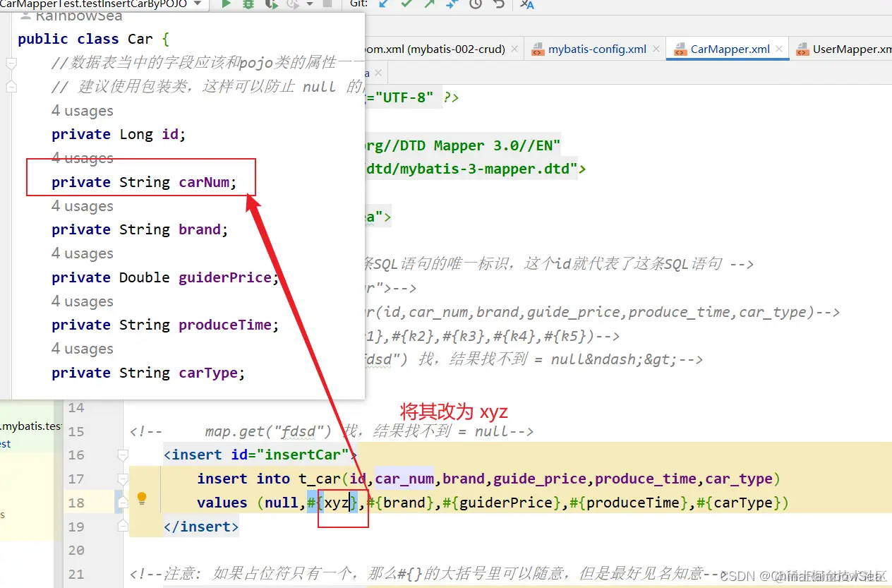Click guide_price column in insert statement

pos(540,479)
